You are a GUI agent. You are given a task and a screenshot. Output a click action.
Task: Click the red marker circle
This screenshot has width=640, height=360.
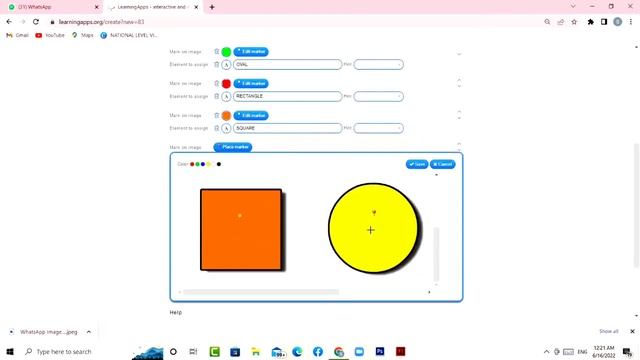point(226,84)
